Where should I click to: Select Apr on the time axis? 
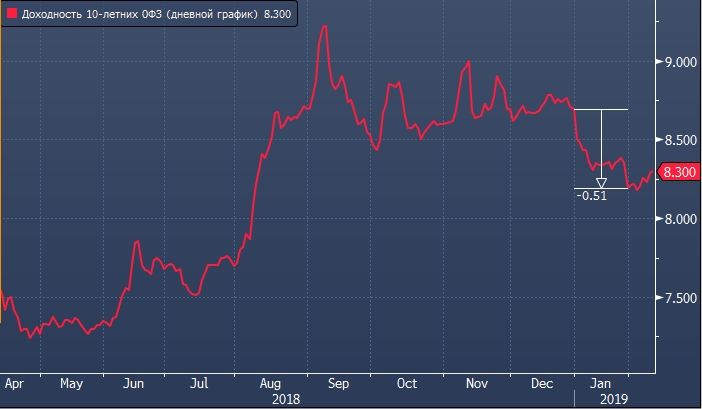(x=14, y=382)
